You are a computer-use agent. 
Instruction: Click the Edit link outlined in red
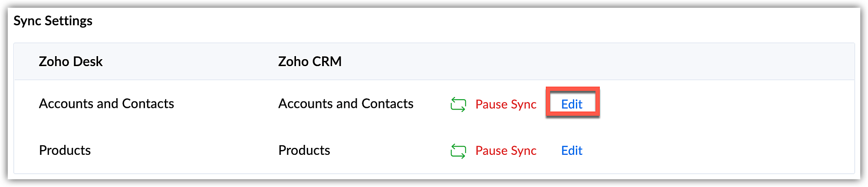[x=572, y=104]
